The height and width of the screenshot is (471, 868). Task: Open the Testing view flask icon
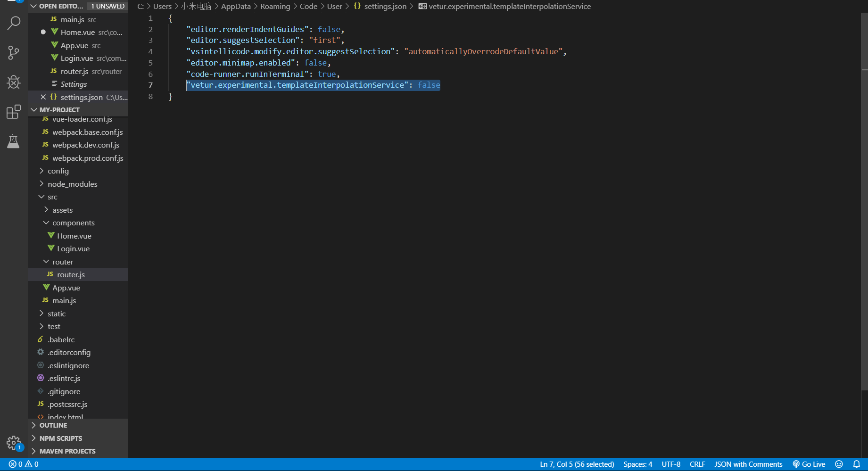pos(13,141)
